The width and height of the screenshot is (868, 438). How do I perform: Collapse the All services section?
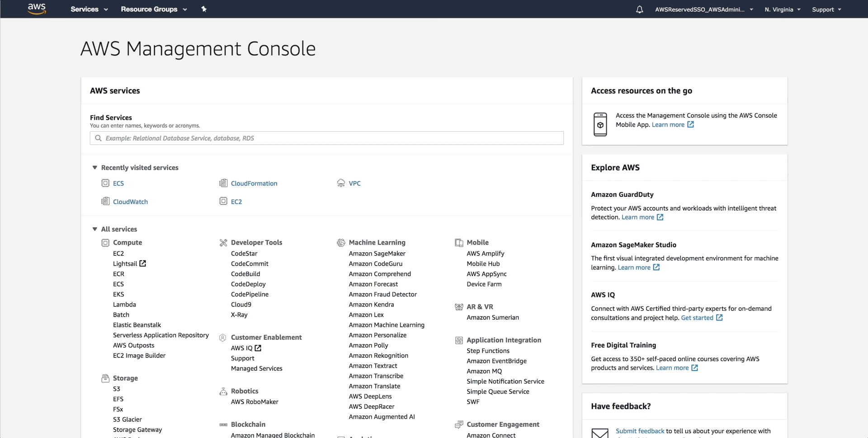coord(95,229)
